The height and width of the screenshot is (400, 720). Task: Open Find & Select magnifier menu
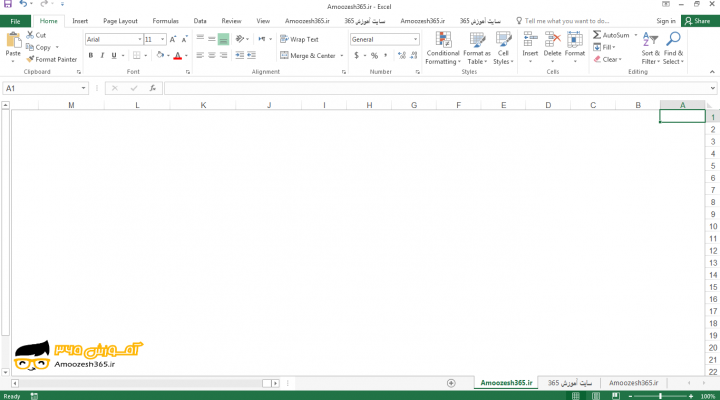click(673, 48)
